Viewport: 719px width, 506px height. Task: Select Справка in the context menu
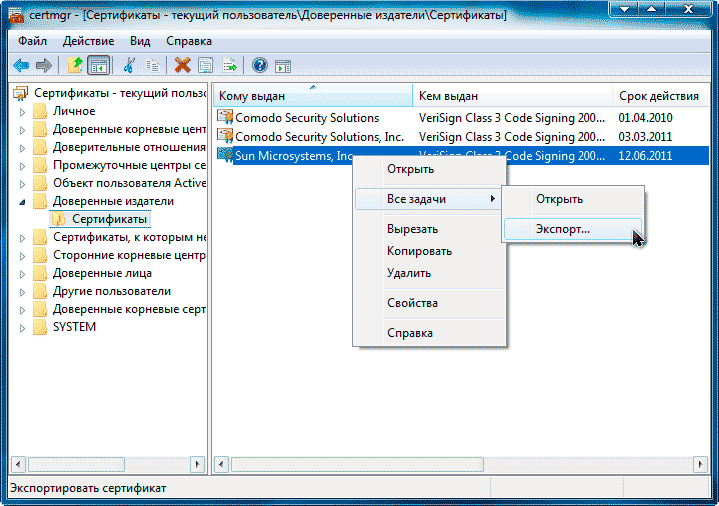click(x=430, y=333)
